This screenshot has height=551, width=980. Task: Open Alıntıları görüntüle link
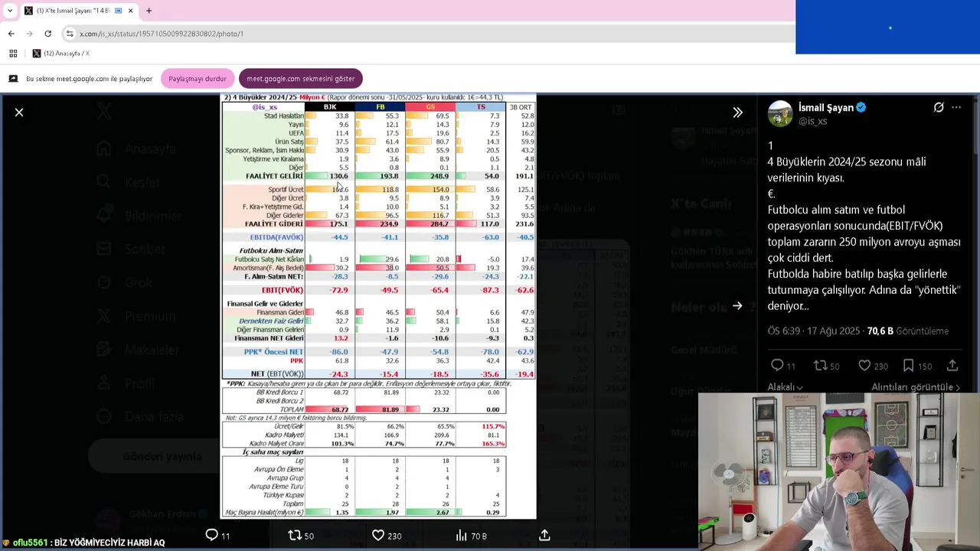coord(916,387)
